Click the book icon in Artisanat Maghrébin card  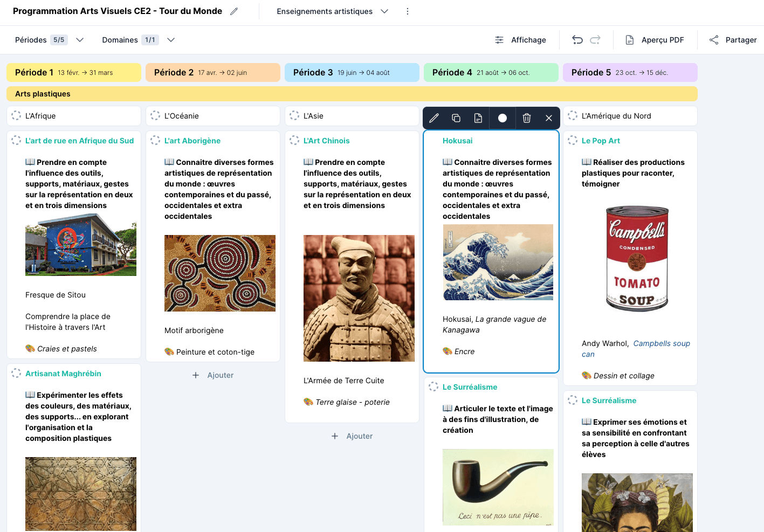(30, 395)
